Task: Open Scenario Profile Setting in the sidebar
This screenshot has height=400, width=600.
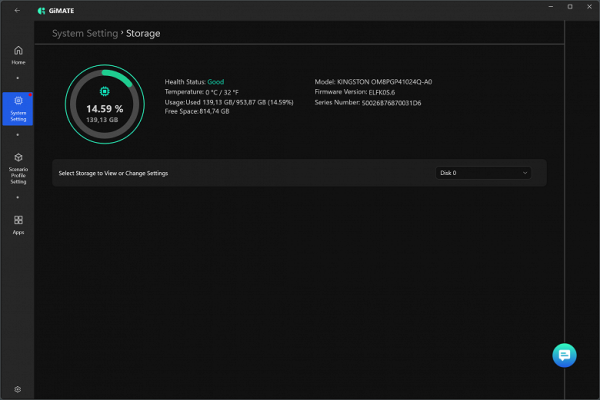Action: coord(18,168)
